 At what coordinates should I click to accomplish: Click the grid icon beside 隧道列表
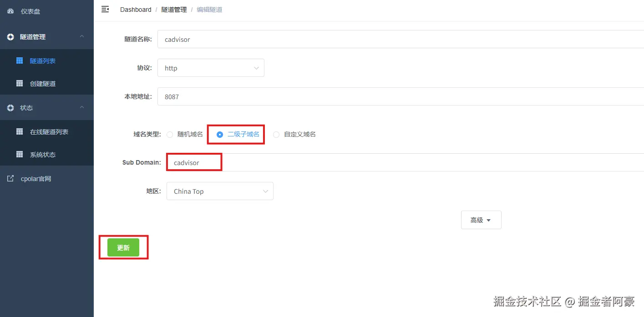(x=20, y=60)
